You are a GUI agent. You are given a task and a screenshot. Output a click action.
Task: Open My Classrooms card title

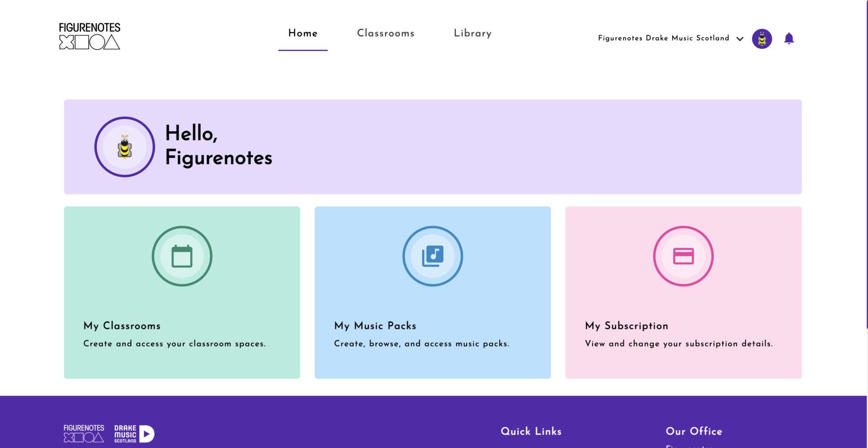pyautogui.click(x=122, y=326)
